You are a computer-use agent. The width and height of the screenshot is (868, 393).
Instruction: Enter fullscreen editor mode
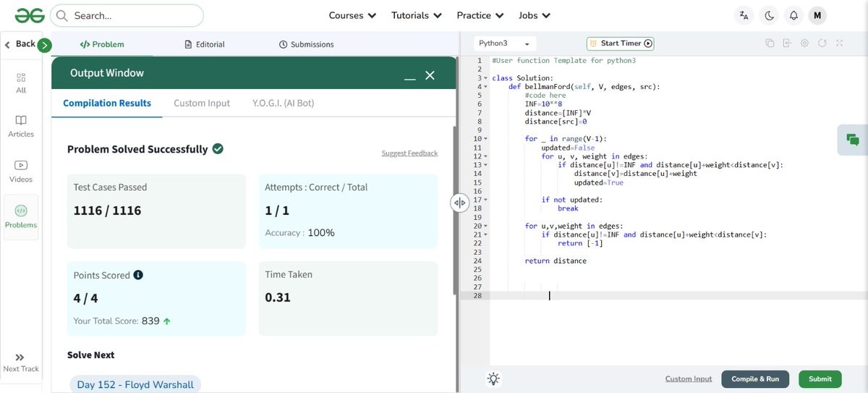840,43
